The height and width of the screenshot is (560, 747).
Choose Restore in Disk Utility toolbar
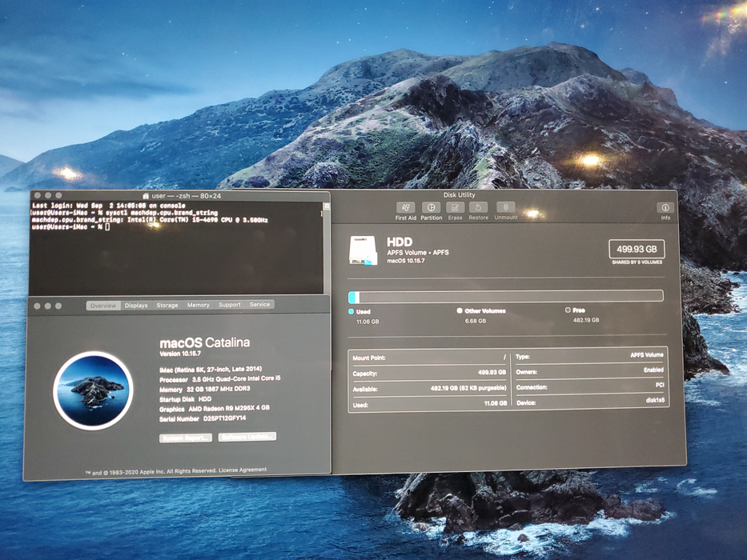coord(478,211)
